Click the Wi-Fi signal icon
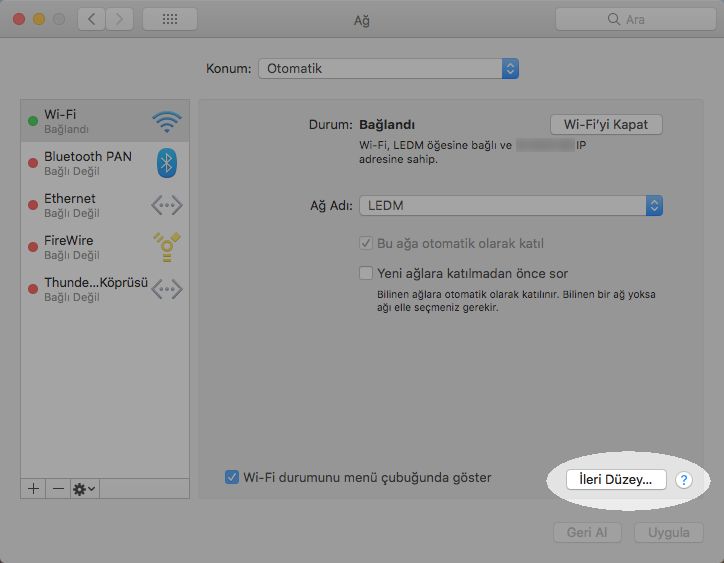The image size is (724, 563). click(x=167, y=121)
